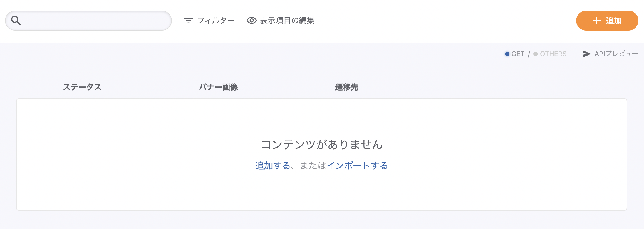Type in the search input field
Screen dimensions: 644x229
[x=95, y=21]
